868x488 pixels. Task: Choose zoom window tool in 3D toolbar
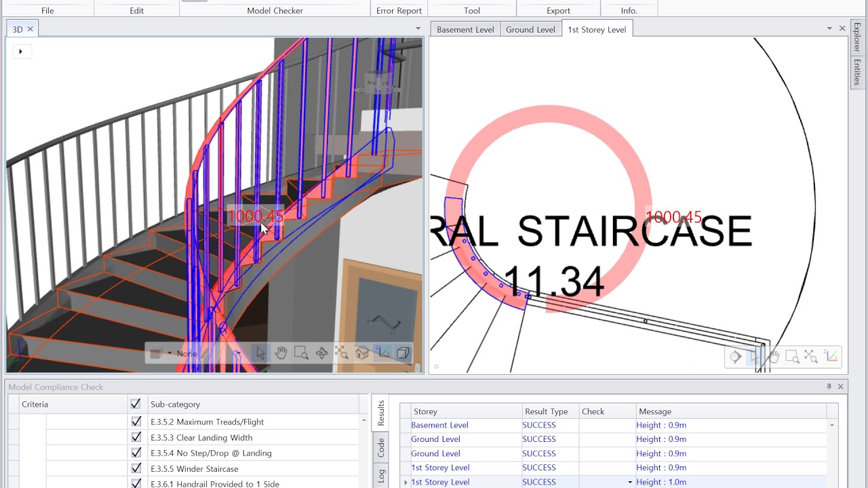(301, 353)
